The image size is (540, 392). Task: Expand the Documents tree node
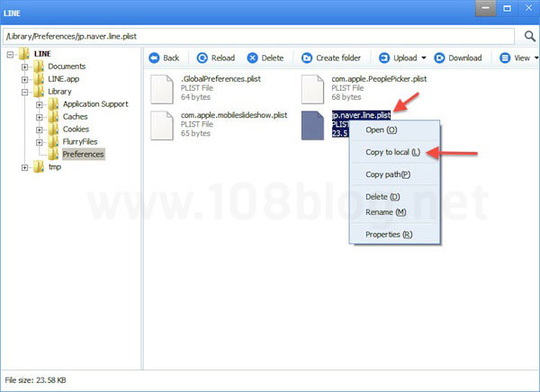(x=25, y=67)
